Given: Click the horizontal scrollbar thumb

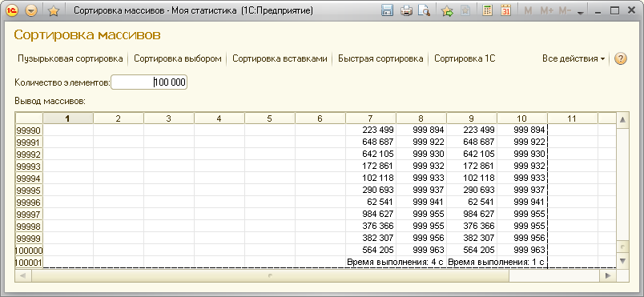Looking at the screenshot, I should 270,275.
